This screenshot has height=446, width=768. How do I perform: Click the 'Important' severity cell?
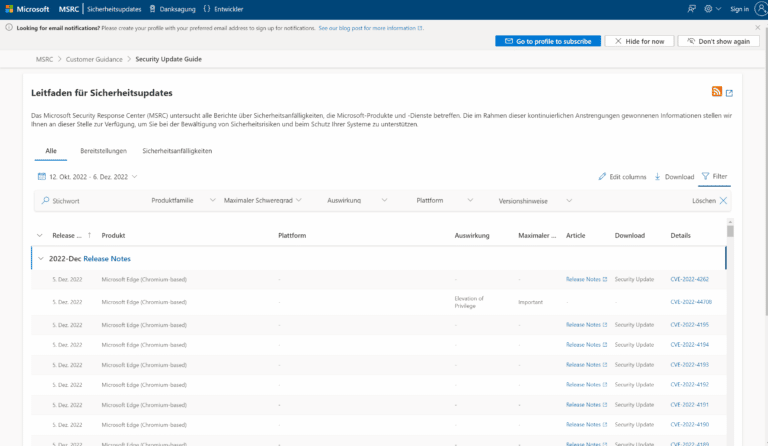coord(530,302)
